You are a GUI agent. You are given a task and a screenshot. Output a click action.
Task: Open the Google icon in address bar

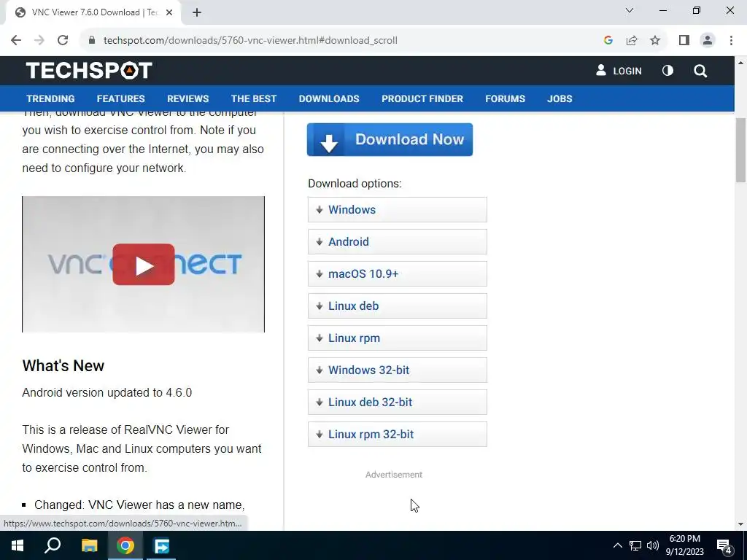608,40
